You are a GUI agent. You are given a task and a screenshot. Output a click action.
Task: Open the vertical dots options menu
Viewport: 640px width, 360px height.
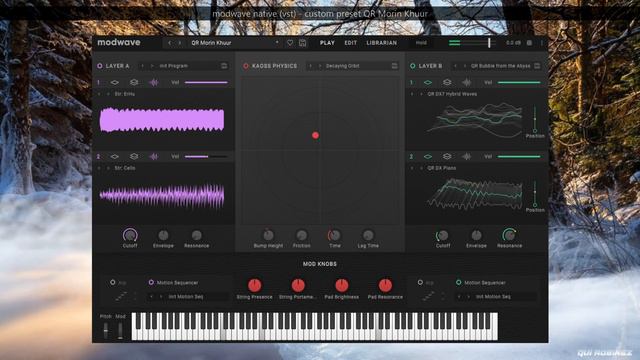542,43
